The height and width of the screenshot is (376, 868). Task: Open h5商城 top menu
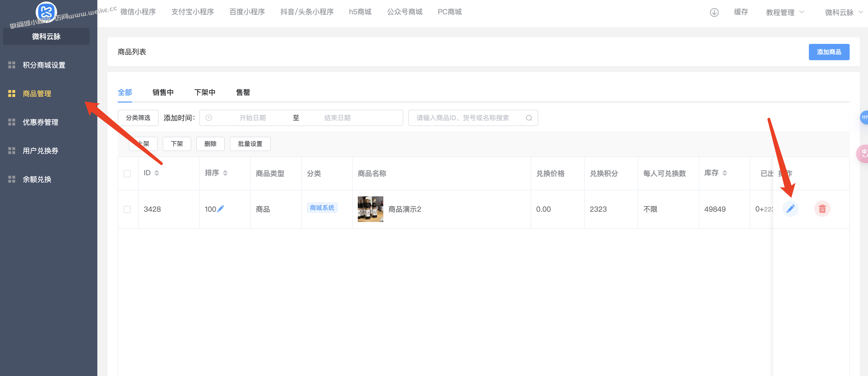pos(360,12)
